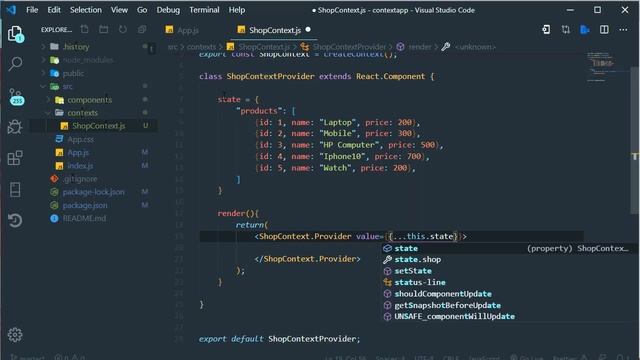
Task: Open the Debug menu
Action: tap(168, 10)
